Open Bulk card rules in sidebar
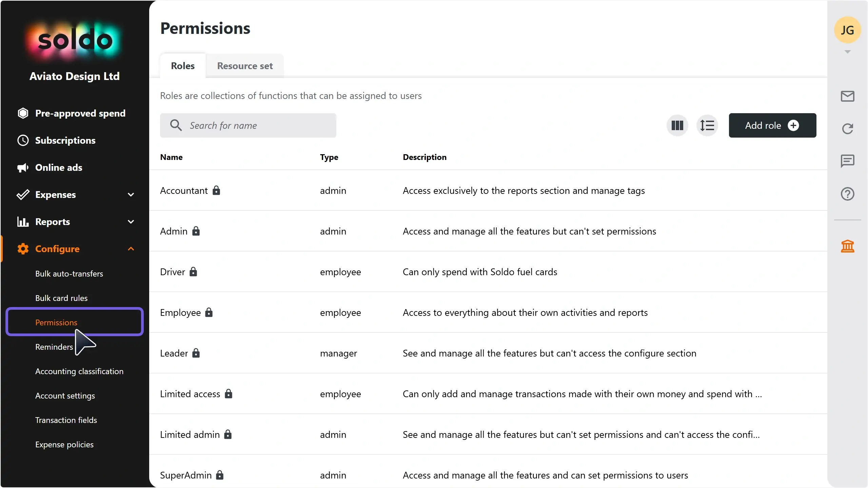The image size is (868, 488). coord(61,298)
